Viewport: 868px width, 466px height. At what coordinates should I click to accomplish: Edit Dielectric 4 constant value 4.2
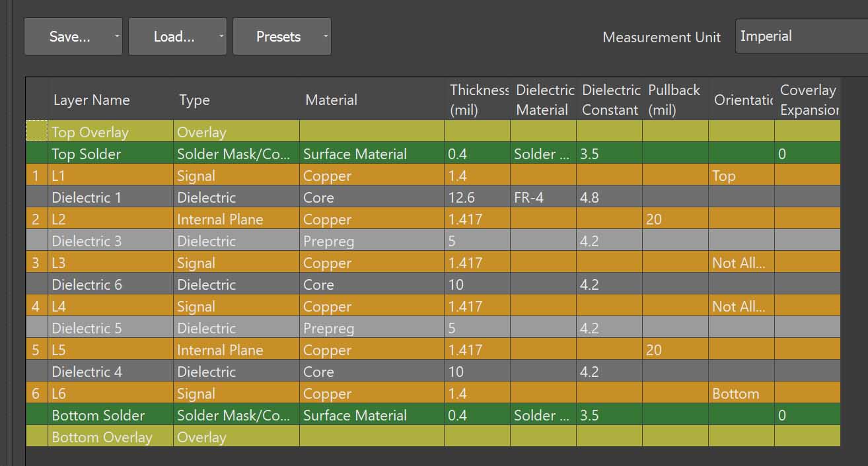(x=590, y=372)
